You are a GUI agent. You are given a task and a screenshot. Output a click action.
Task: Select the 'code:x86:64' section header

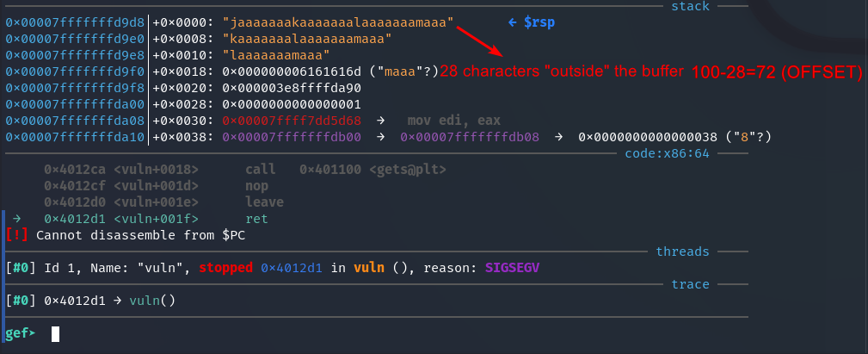[668, 152]
